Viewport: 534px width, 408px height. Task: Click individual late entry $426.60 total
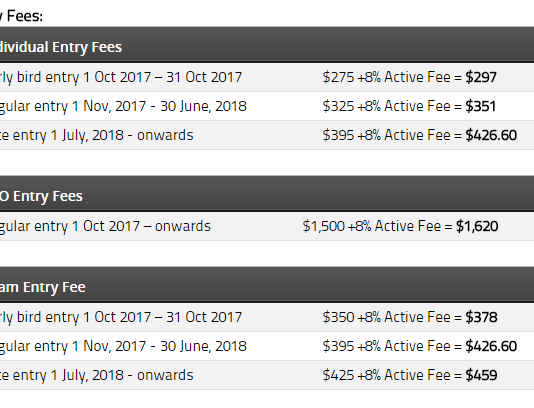[x=491, y=135]
